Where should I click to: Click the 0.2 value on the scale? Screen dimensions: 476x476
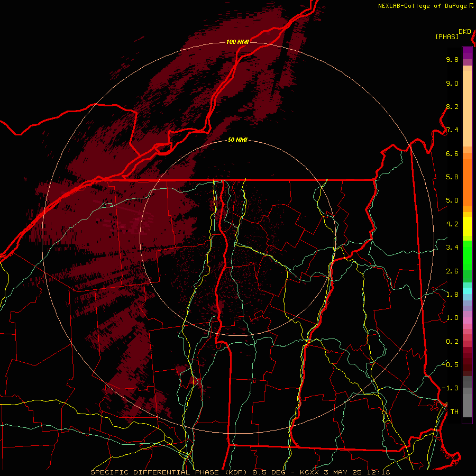[x=452, y=342]
